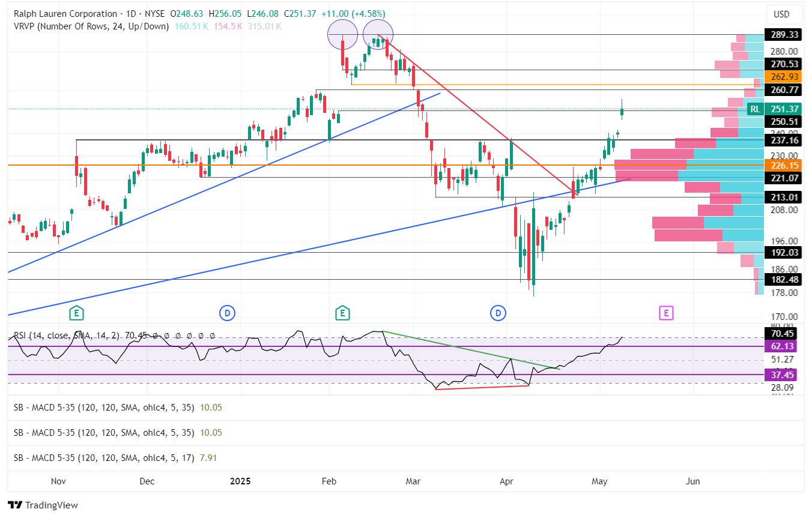This screenshot has width=812, height=518.
Task: Click the 289.33 price level label
Action: (782, 35)
